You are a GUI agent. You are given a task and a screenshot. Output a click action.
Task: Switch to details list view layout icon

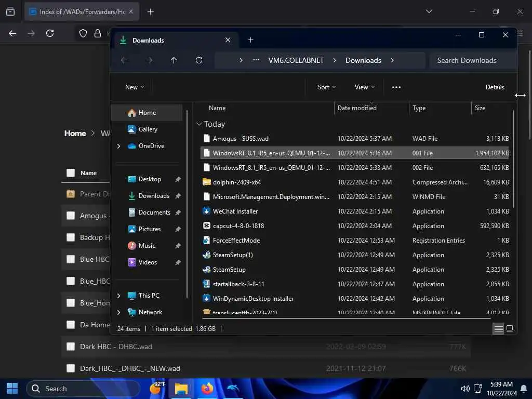(x=498, y=328)
